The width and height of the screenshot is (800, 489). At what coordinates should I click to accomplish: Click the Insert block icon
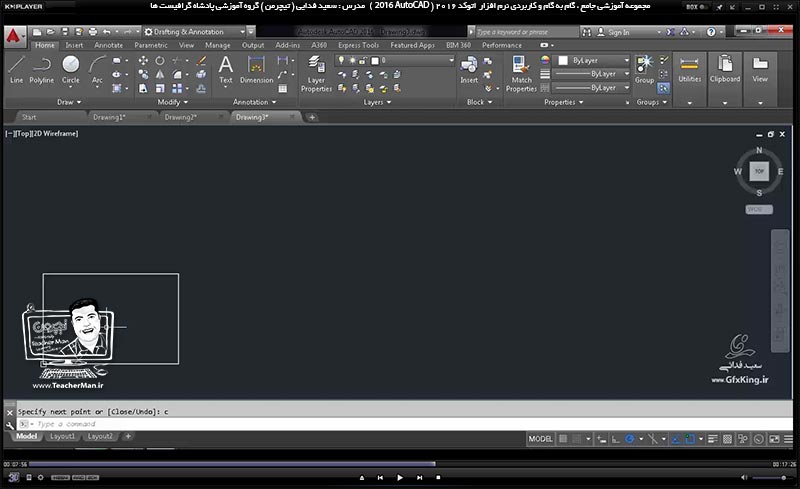pyautogui.click(x=469, y=69)
